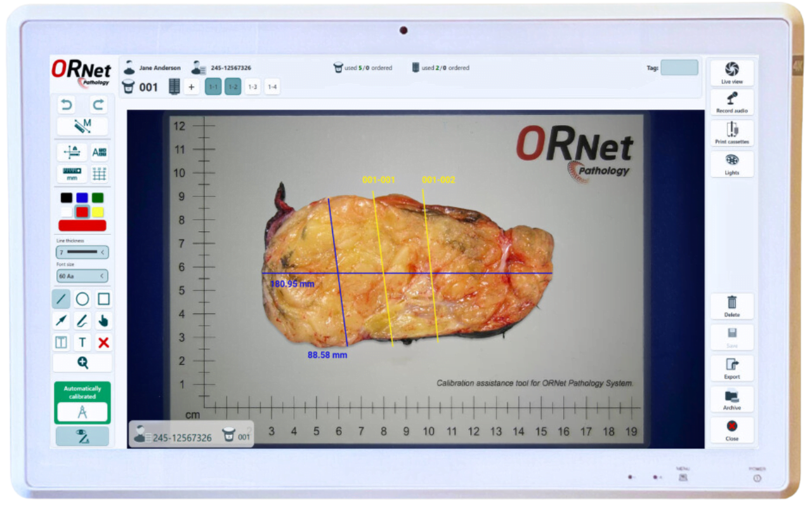Click Record audio in the sidebar

tap(731, 102)
